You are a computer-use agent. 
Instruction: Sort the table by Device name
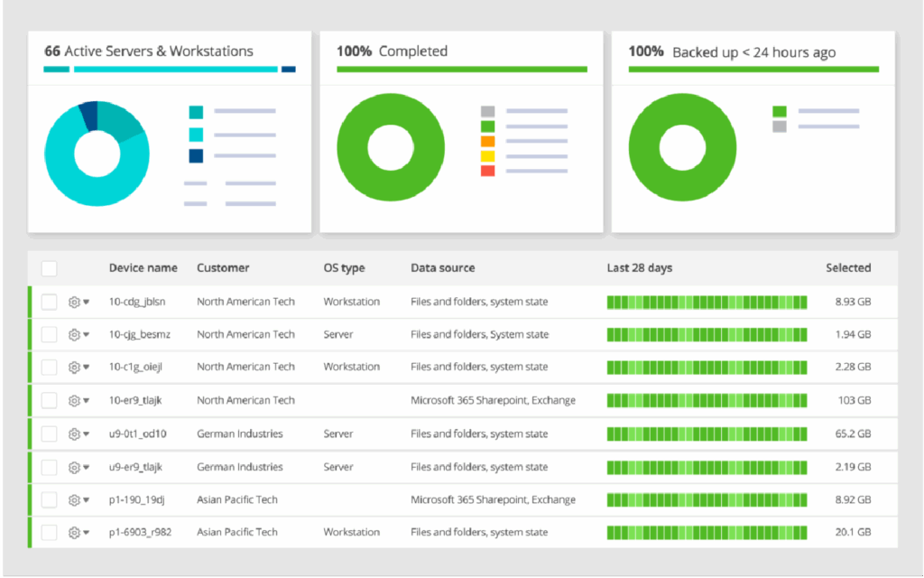(143, 268)
